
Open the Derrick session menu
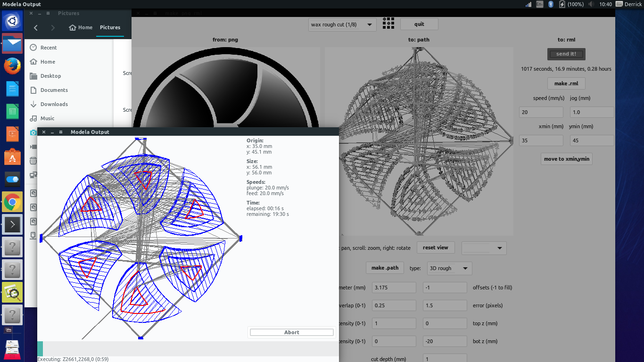pyautogui.click(x=629, y=4)
